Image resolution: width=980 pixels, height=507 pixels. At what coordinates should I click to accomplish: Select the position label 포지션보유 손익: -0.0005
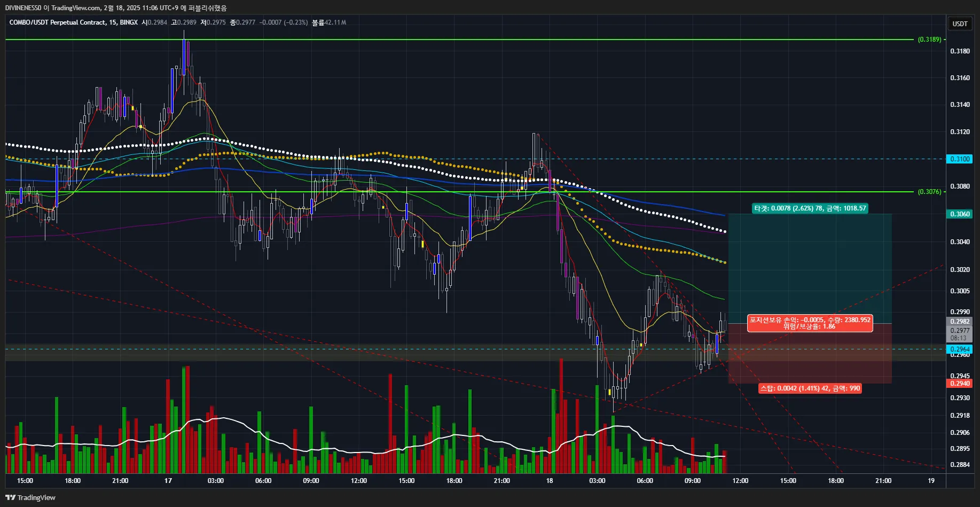tap(810, 323)
